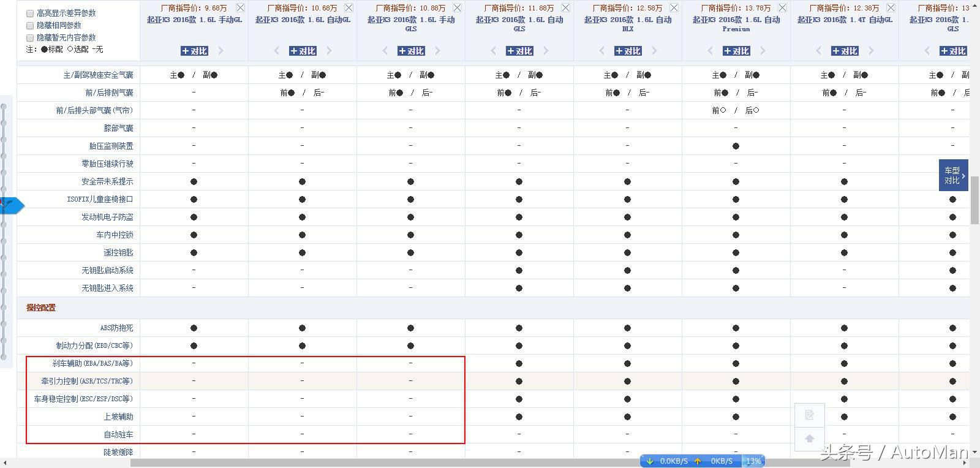
Task: Select the 遥控钥匙 row label
Action: tap(118, 252)
